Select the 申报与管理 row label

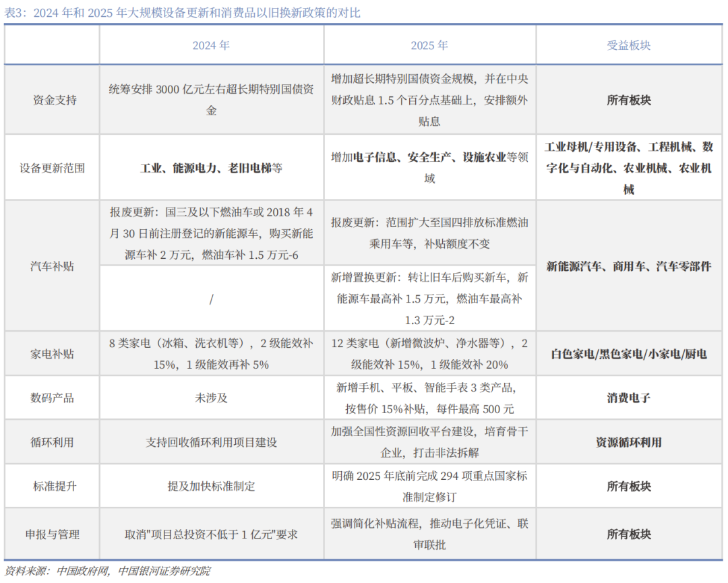[53, 534]
